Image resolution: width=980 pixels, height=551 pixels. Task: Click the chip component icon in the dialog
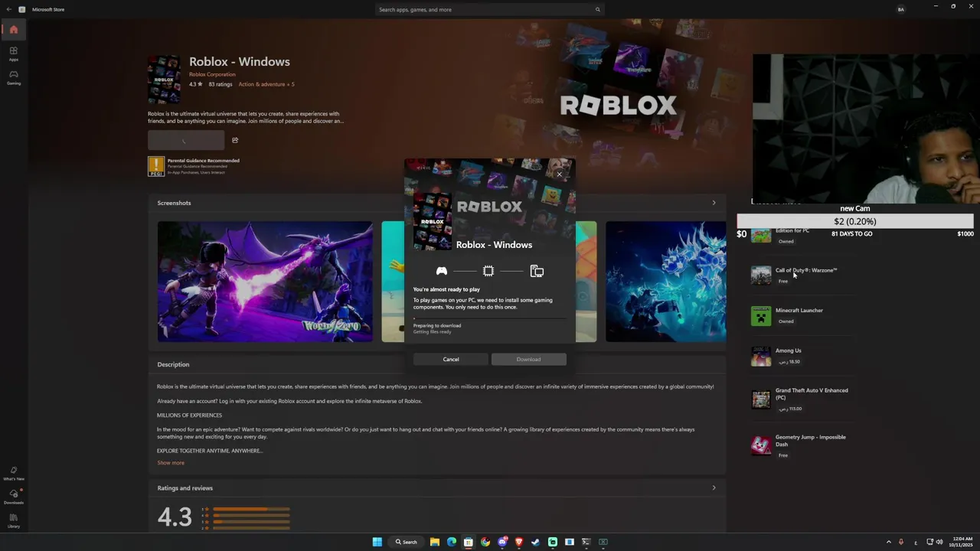488,271
